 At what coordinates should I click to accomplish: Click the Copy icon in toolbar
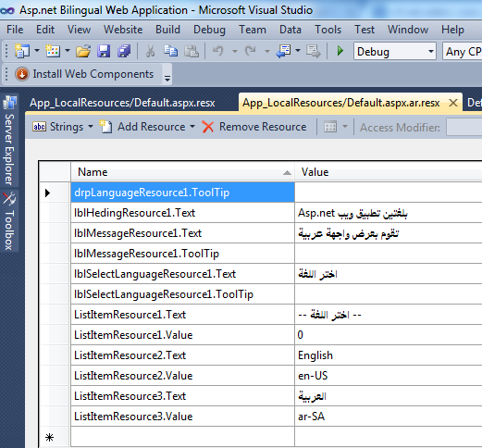tap(170, 51)
